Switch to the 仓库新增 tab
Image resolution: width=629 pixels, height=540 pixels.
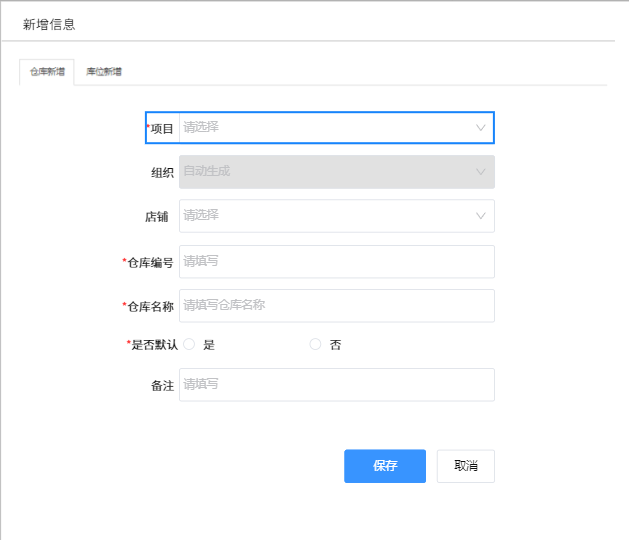coord(47,72)
